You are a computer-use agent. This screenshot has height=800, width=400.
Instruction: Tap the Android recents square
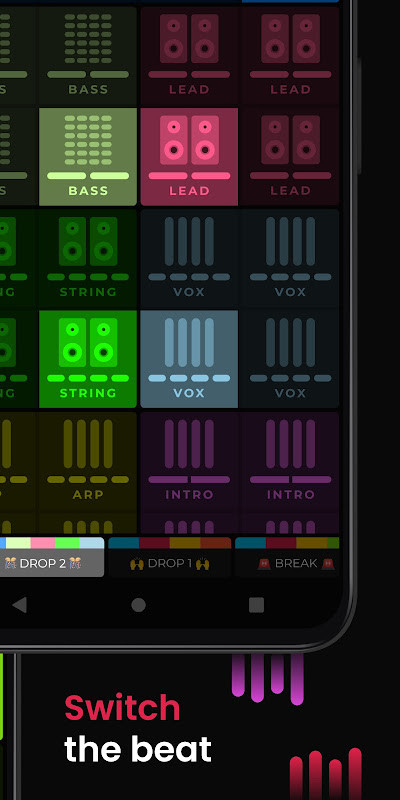pos(256,605)
